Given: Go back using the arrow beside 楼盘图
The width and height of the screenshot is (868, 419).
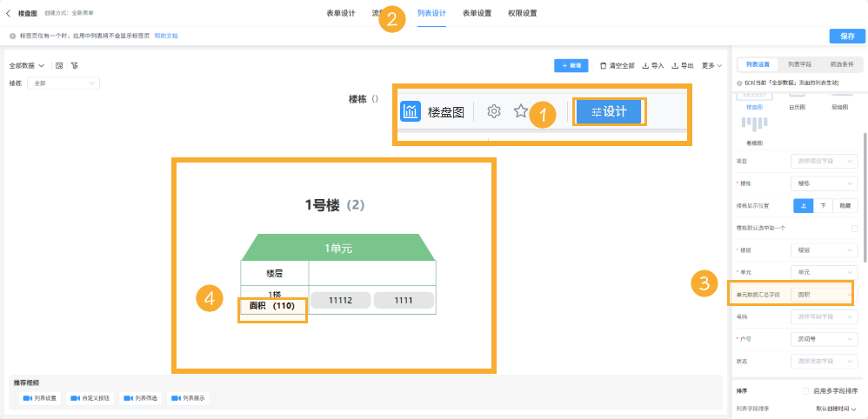Looking at the screenshot, I should (x=8, y=13).
